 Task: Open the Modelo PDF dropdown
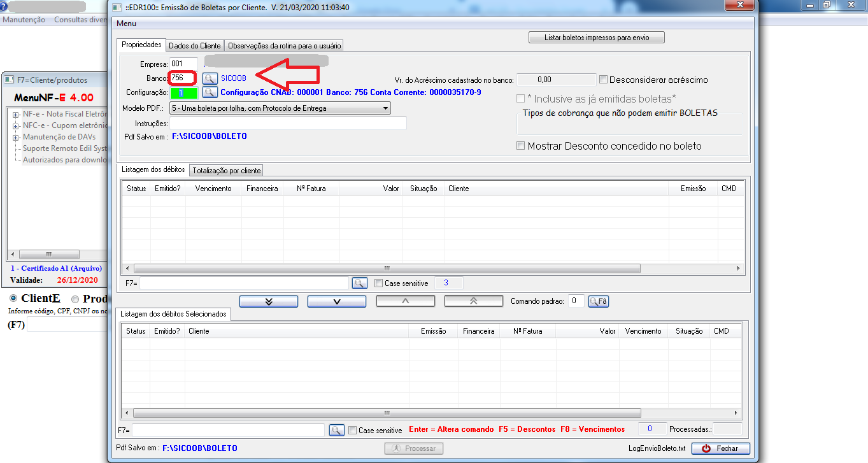[386, 108]
